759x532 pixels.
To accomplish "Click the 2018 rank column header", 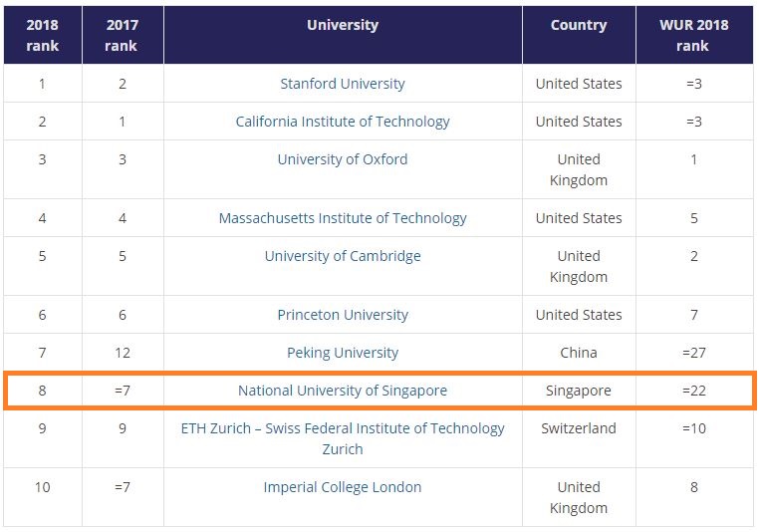I will click(43, 35).
